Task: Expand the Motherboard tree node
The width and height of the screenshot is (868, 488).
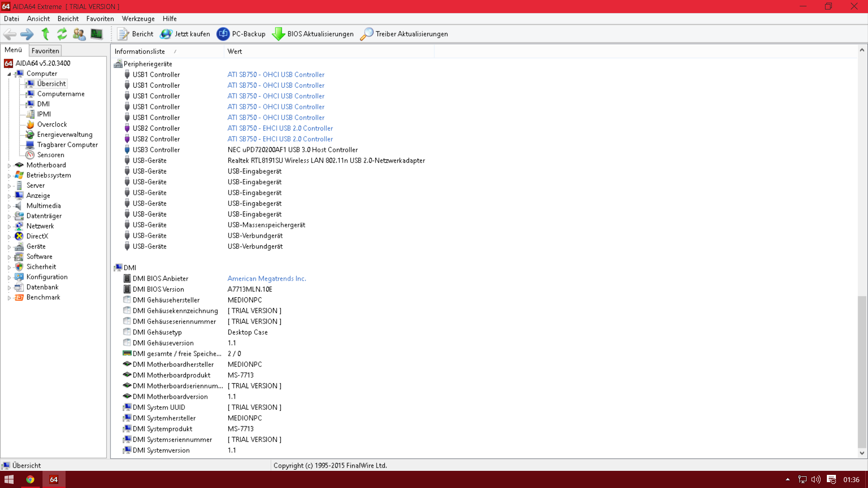Action: (x=9, y=165)
